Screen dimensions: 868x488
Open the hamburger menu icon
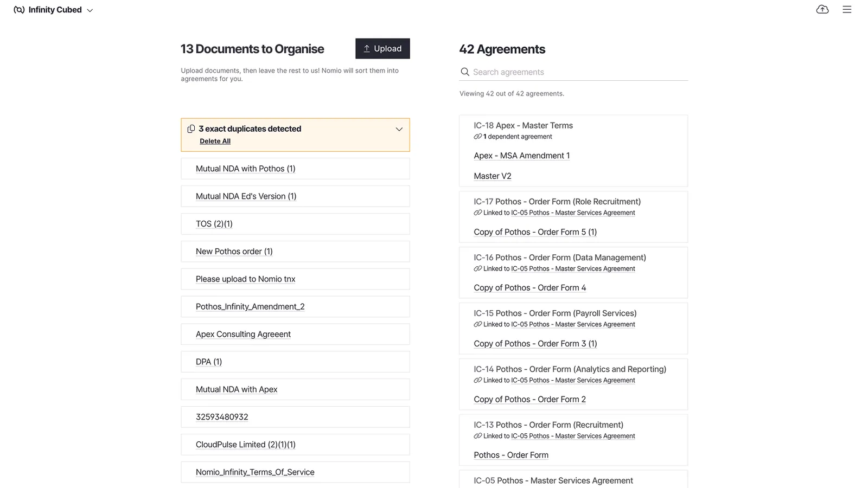pyautogui.click(x=847, y=9)
